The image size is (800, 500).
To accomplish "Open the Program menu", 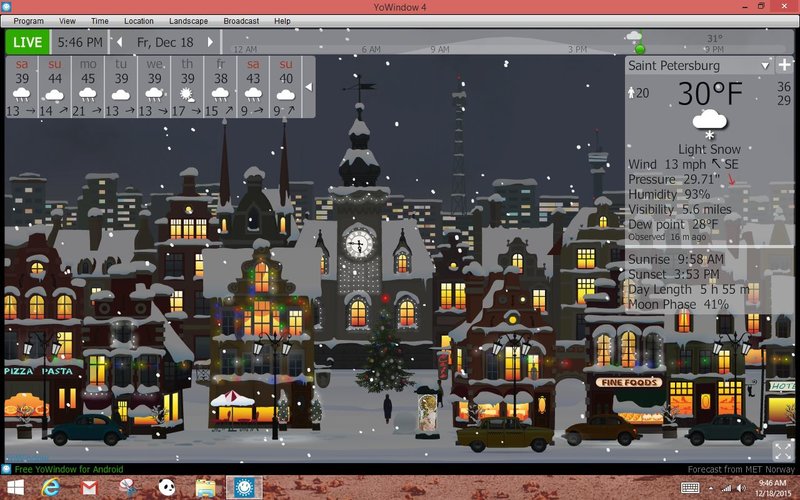I will pyautogui.click(x=28, y=20).
